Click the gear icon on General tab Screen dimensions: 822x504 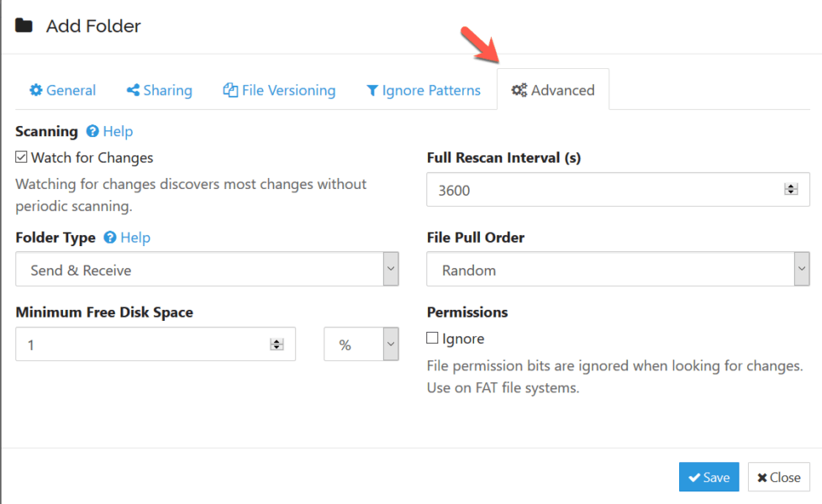[x=36, y=91]
